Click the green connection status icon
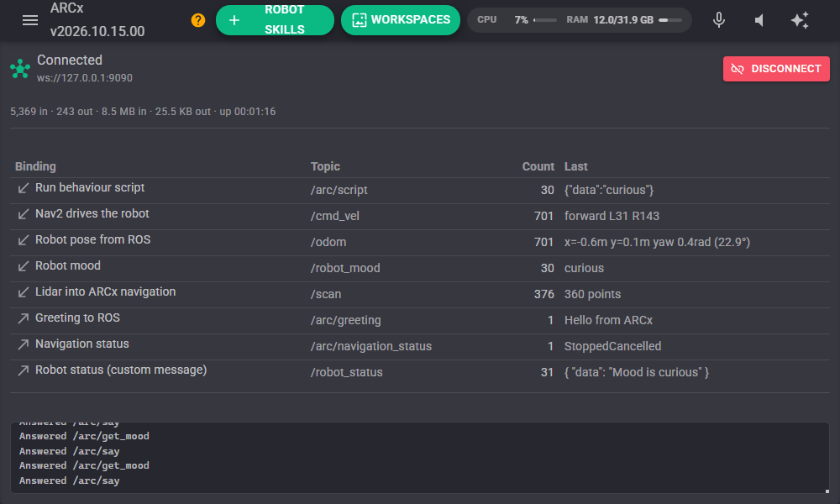Image resolution: width=840 pixels, height=504 pixels. 20,69
